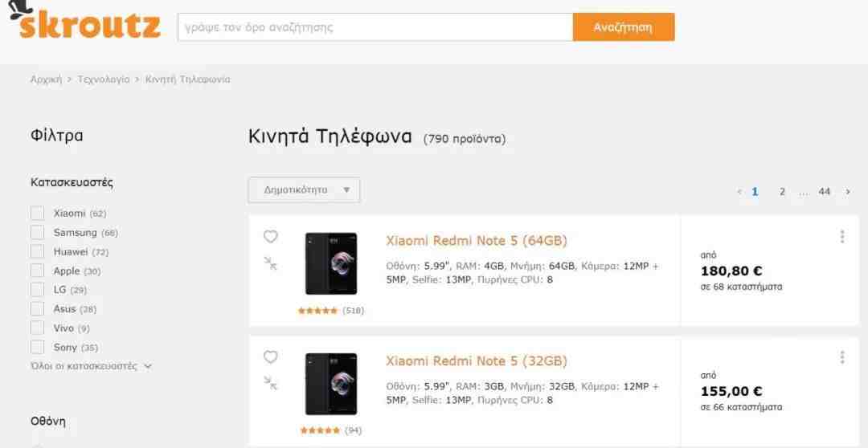Select the Sony filter checkbox
Image resolution: width=868 pixels, height=448 pixels.
pyautogui.click(x=37, y=348)
